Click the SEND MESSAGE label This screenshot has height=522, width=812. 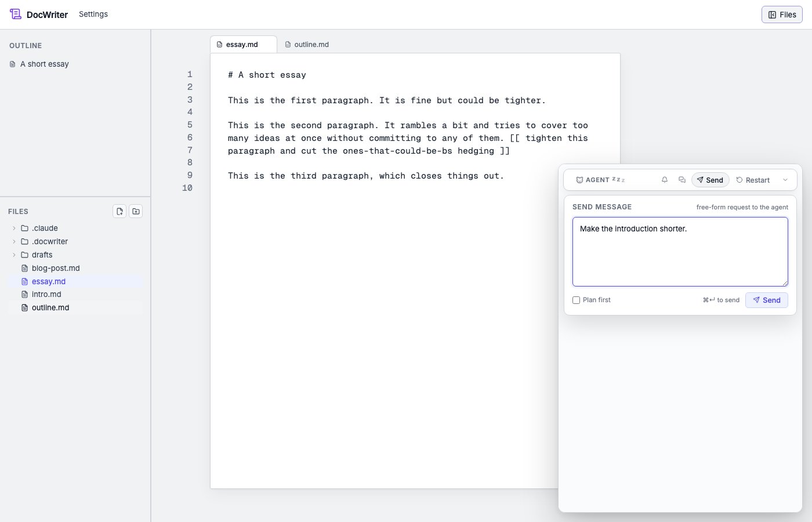(x=602, y=207)
